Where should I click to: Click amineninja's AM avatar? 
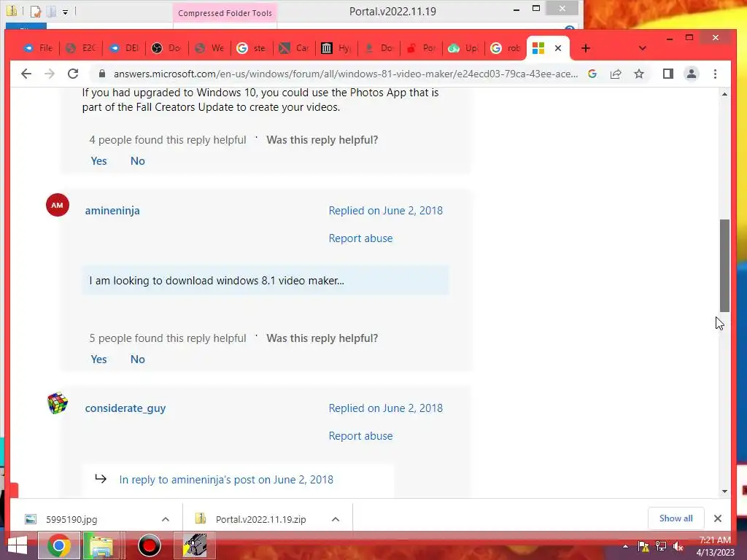pyautogui.click(x=58, y=205)
